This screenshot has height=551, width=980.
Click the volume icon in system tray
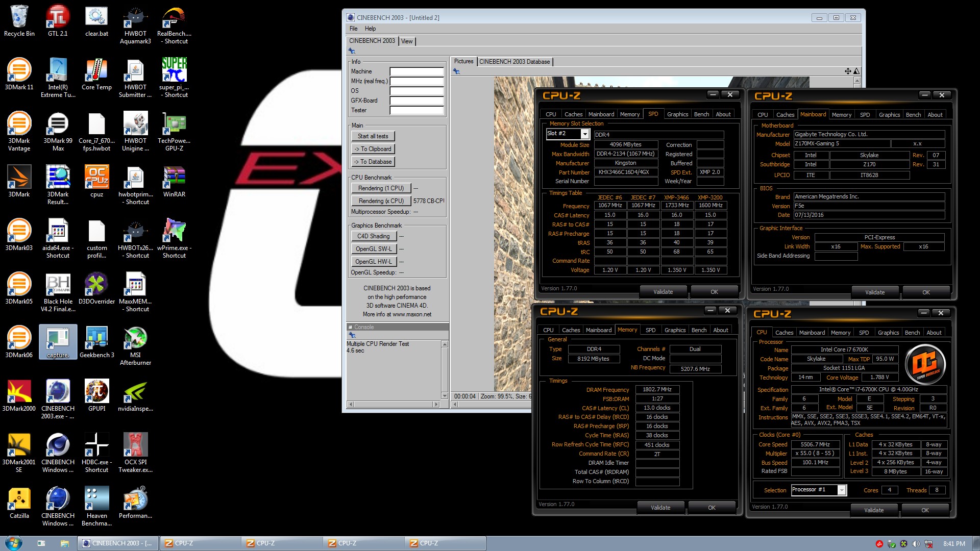[x=916, y=544]
